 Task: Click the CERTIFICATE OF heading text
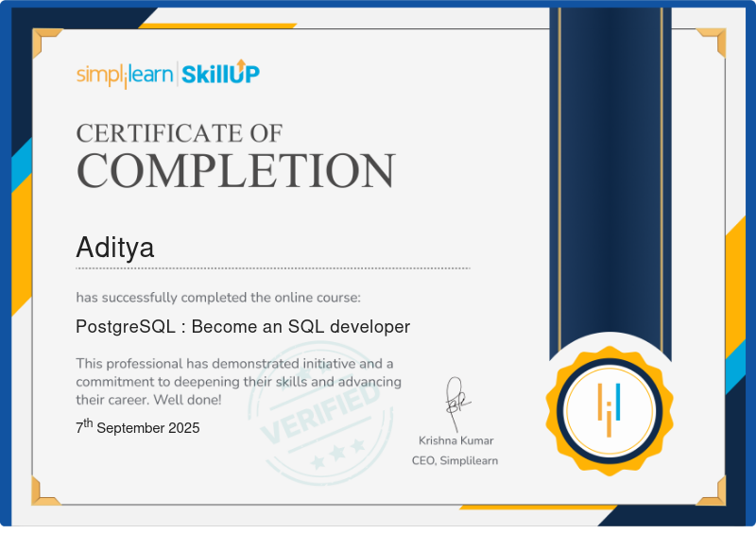[x=179, y=132]
